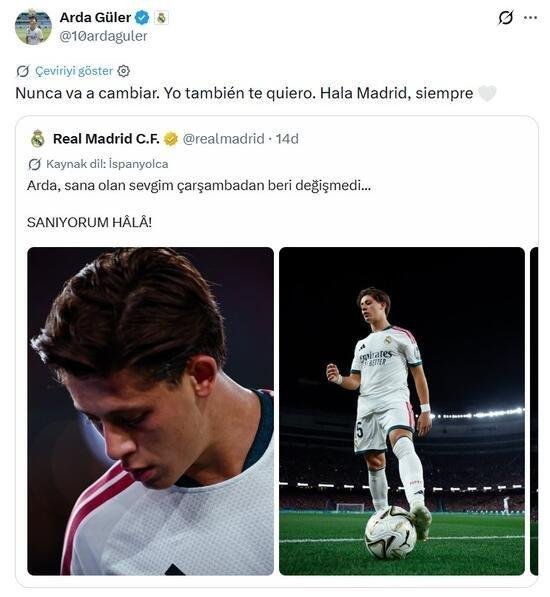Click the Grok icon at top right

pyautogui.click(x=506, y=18)
